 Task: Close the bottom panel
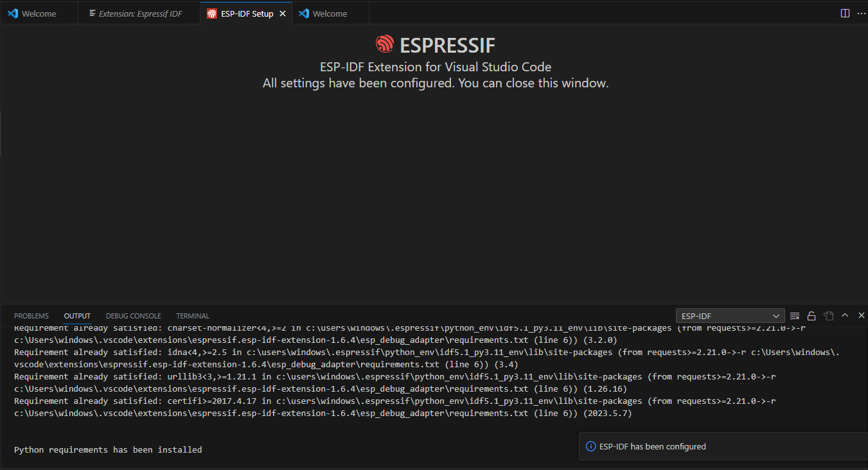coord(862,315)
